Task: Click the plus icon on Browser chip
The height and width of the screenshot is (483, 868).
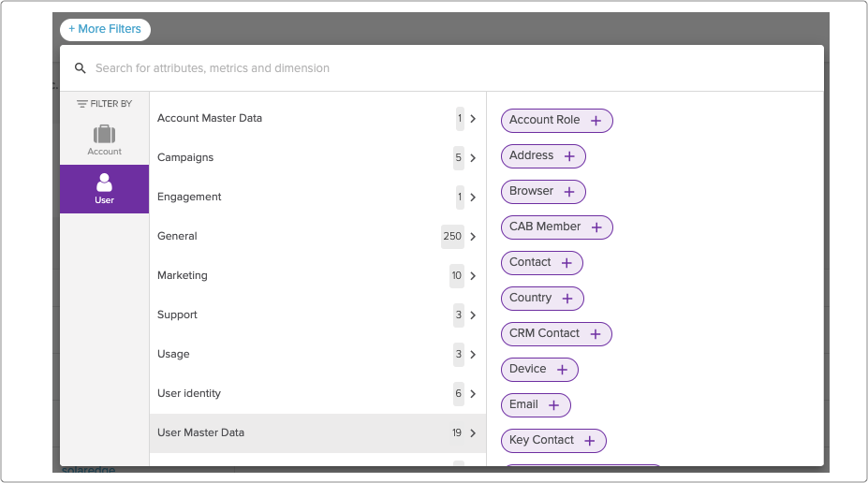Action: (x=569, y=192)
